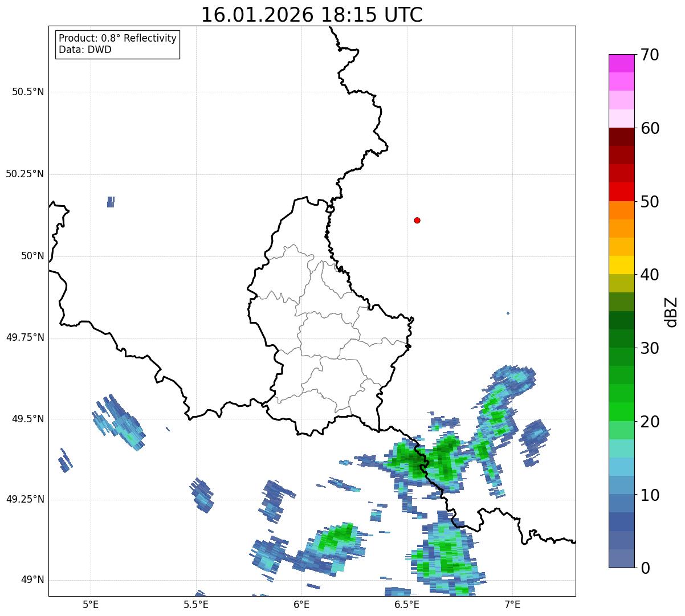
Task: Click the '6°E' longitude label
Action: pyautogui.click(x=301, y=604)
